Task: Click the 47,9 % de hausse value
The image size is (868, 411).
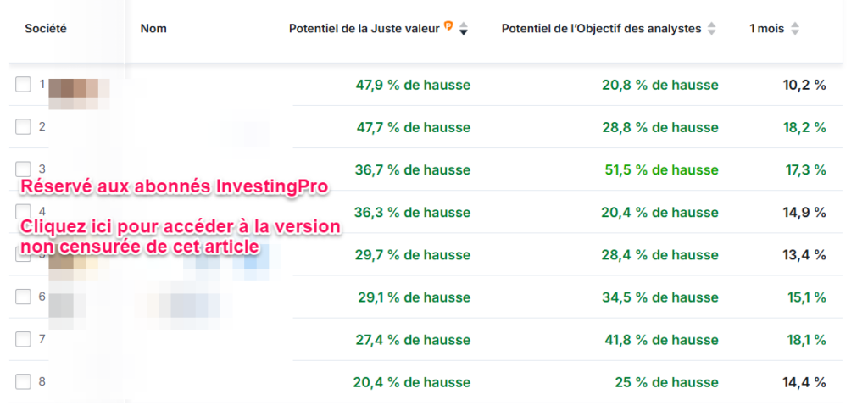Action: pos(412,85)
